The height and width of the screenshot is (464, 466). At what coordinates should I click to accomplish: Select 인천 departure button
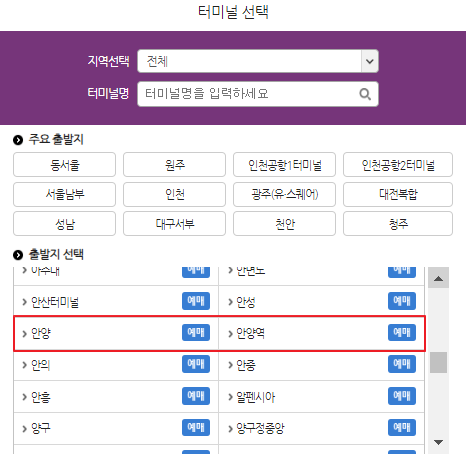[174, 194]
